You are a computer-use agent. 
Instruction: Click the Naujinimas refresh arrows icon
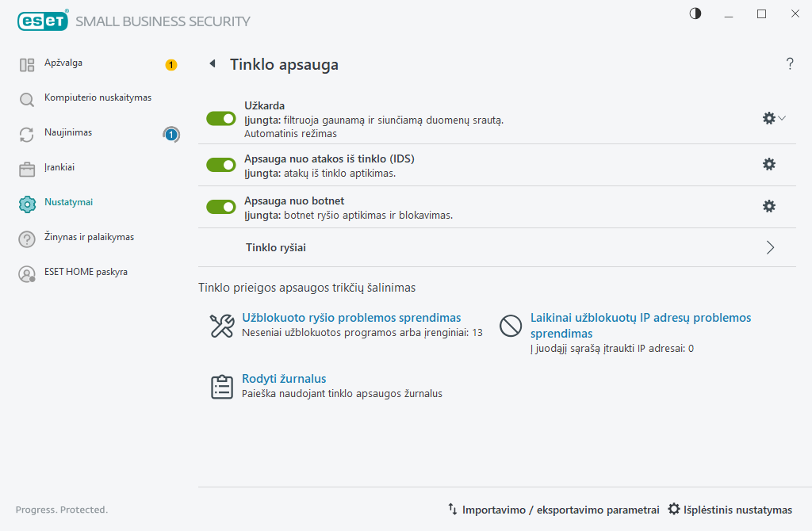pos(27,134)
